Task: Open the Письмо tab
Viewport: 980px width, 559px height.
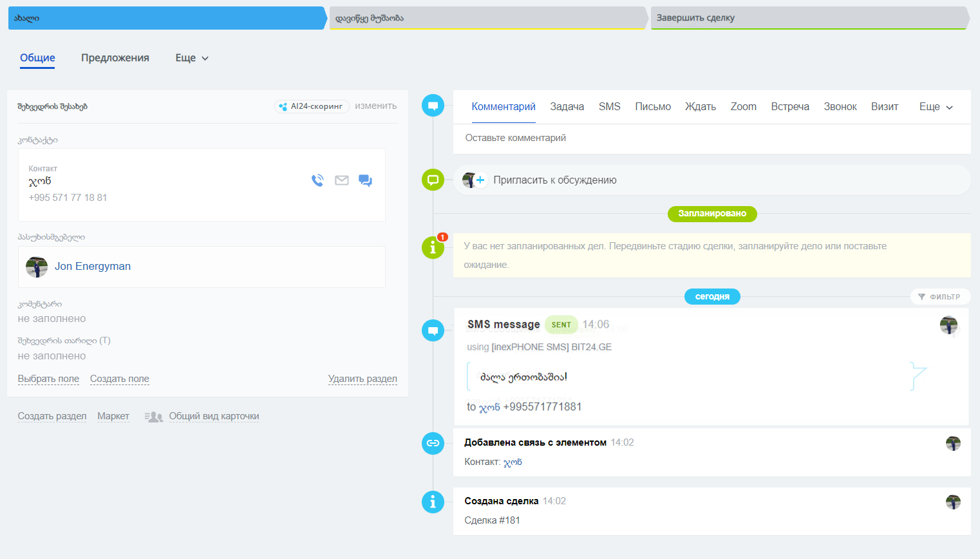Action: pos(653,107)
